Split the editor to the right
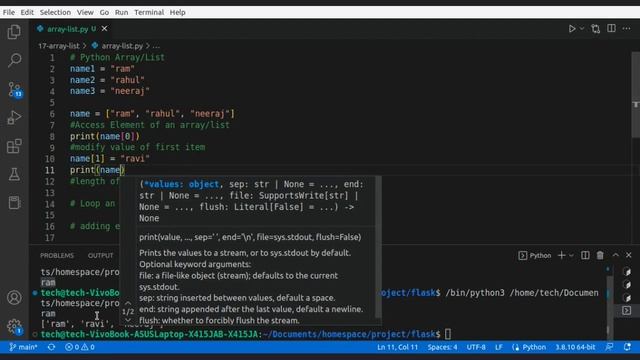 (x=611, y=28)
